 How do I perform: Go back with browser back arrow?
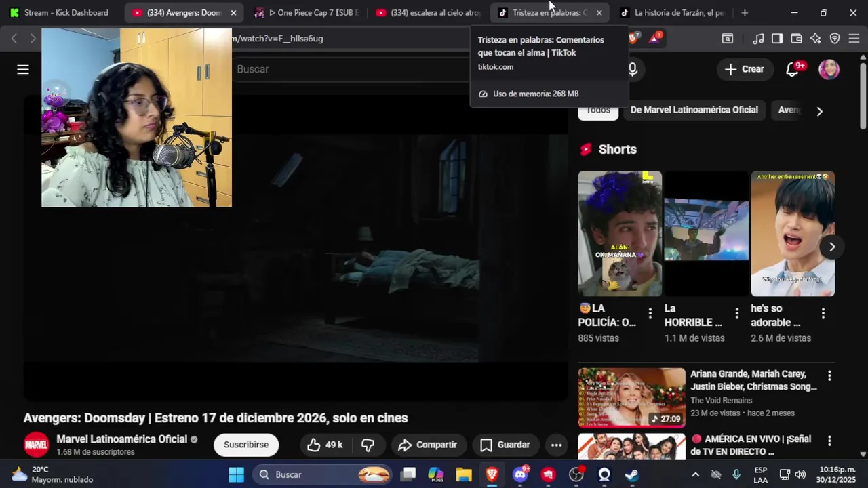coord(14,39)
